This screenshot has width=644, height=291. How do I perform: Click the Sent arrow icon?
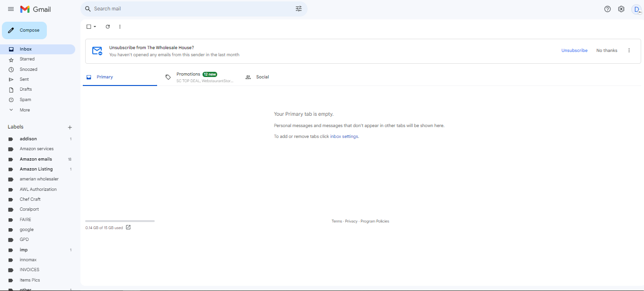[11, 79]
